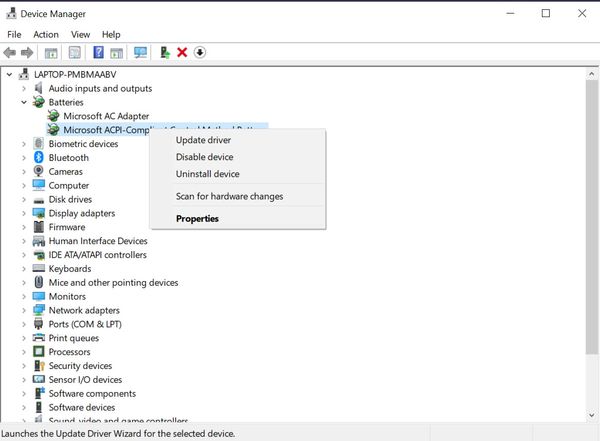Viewport: 600px width, 441px height.
Task: Click the Biometric devices fingerprint icon
Action: click(x=39, y=144)
